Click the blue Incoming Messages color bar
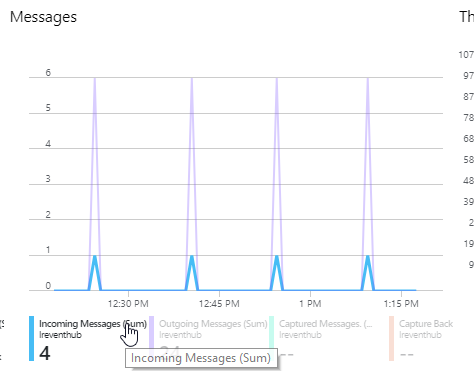The image size is (474, 371). click(31, 338)
